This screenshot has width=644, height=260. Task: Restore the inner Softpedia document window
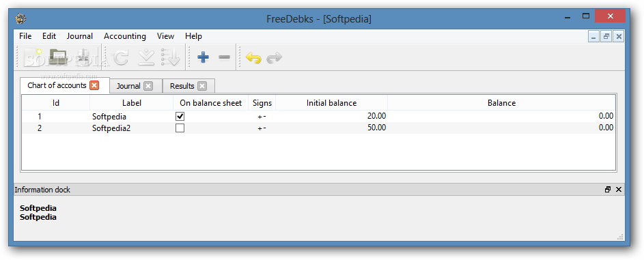coord(606,36)
